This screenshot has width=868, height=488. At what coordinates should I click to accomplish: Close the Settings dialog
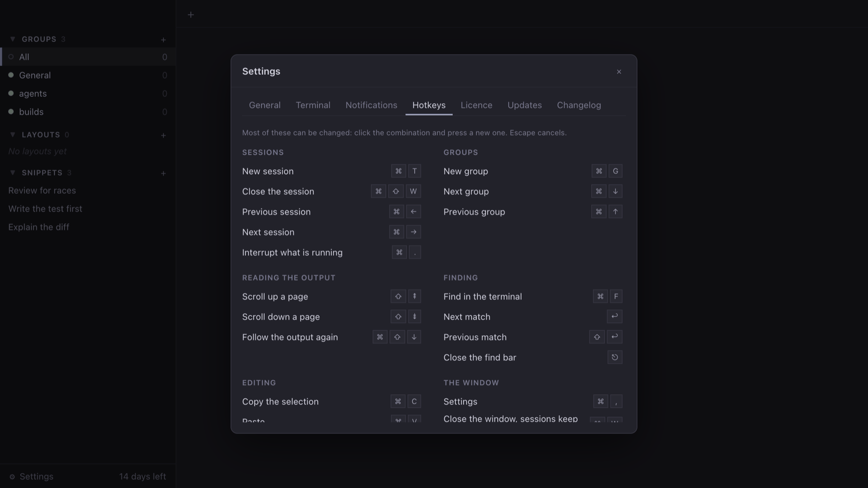[x=619, y=72]
